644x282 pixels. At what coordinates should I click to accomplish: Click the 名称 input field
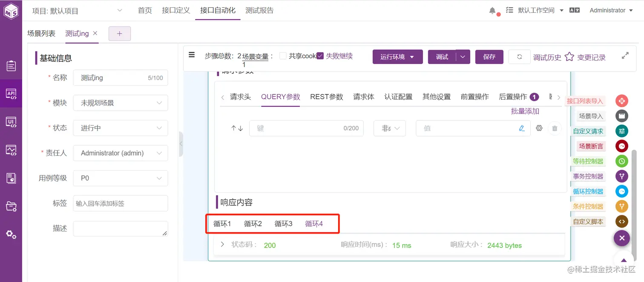121,78
